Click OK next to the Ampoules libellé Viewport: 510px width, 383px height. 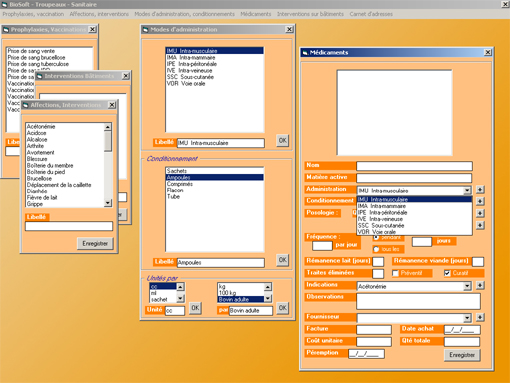(282, 260)
